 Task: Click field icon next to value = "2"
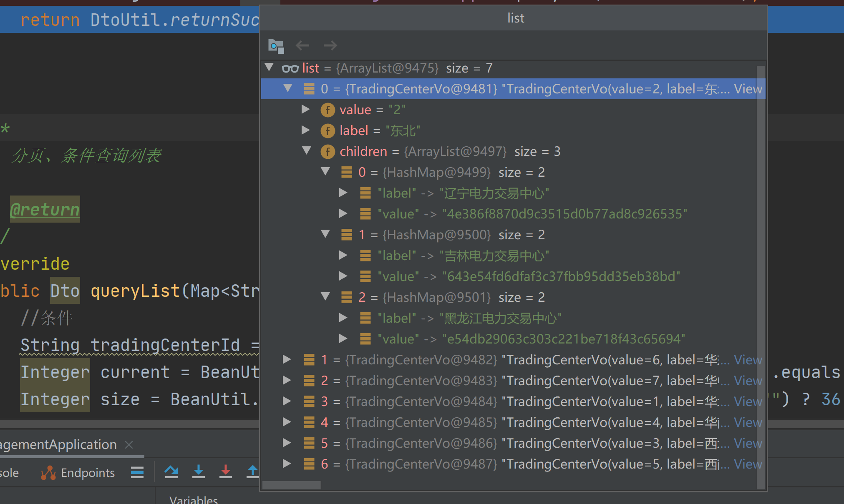[x=328, y=110]
